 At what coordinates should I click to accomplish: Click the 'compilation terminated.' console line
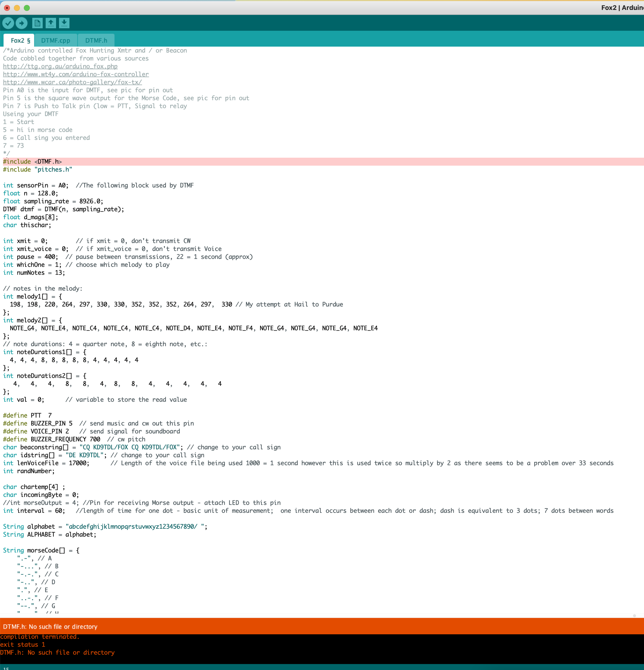(x=40, y=636)
